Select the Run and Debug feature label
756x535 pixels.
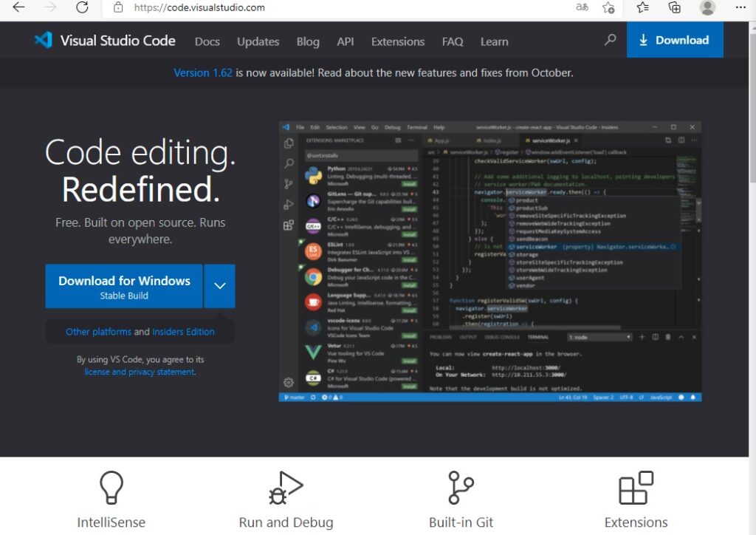(286, 522)
